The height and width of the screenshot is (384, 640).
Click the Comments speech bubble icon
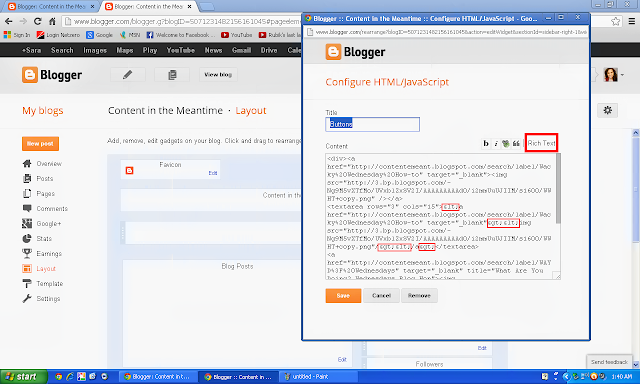pos(27,209)
